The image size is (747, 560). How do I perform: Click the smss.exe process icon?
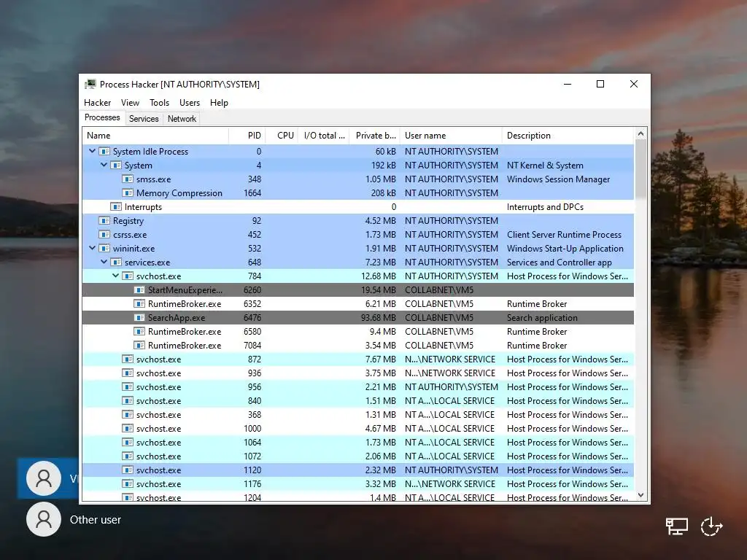pyautogui.click(x=128, y=179)
